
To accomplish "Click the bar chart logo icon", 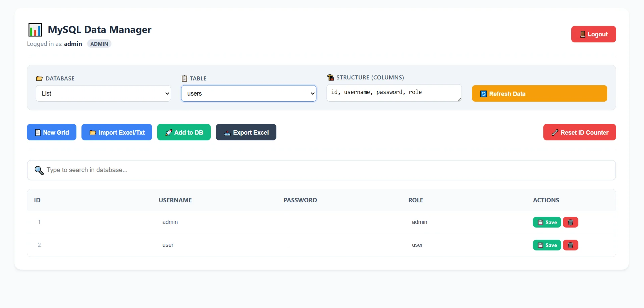I will click(35, 30).
